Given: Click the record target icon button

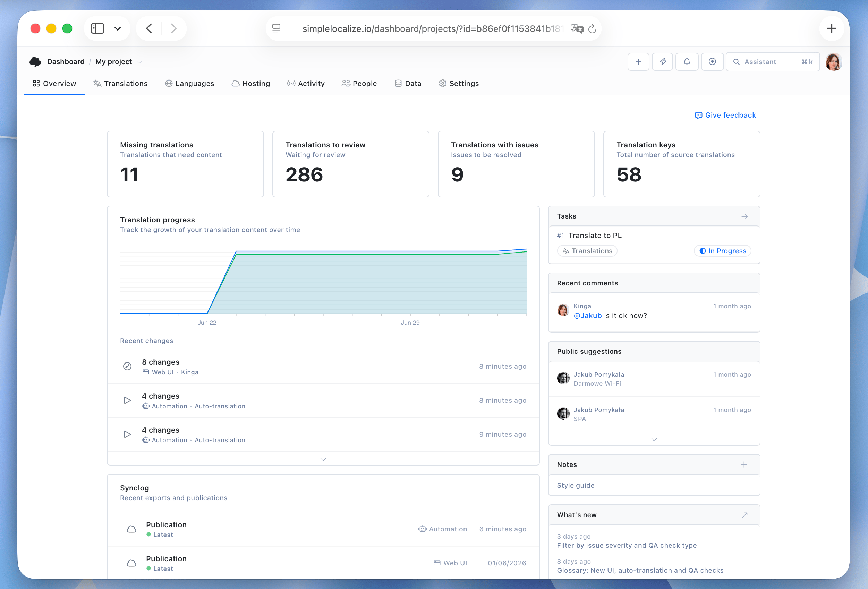Looking at the screenshot, I should click(x=712, y=62).
